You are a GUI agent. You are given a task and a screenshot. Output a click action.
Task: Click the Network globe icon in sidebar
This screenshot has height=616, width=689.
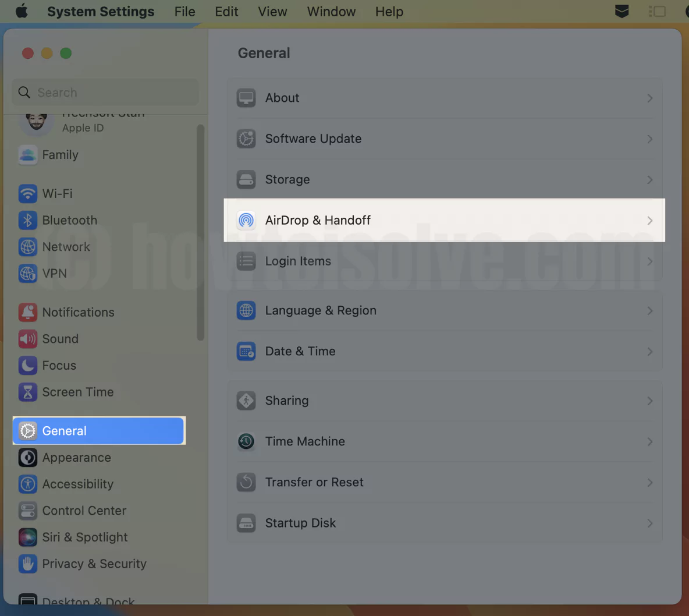click(x=28, y=247)
